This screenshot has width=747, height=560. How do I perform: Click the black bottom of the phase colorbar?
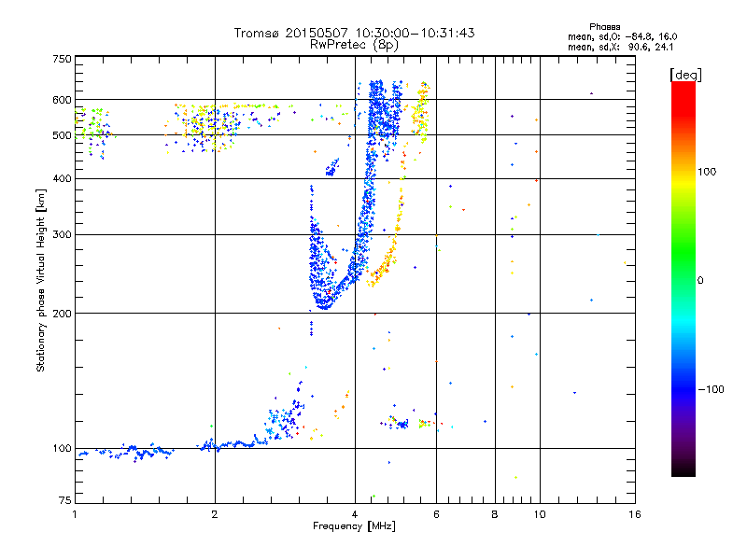684,470
